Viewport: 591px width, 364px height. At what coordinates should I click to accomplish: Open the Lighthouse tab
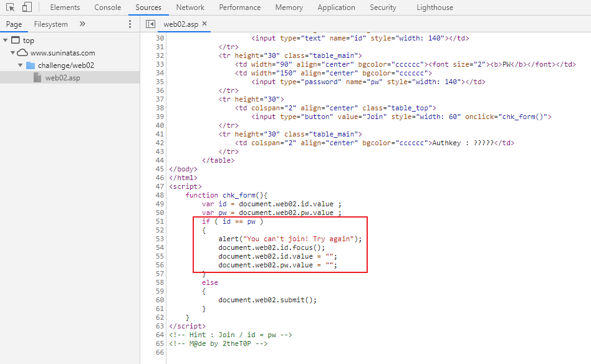435,7
